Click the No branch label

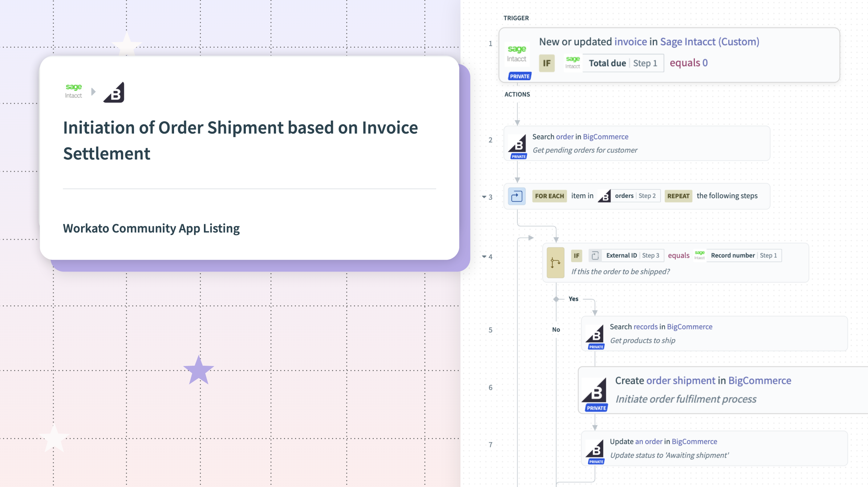pyautogui.click(x=556, y=330)
